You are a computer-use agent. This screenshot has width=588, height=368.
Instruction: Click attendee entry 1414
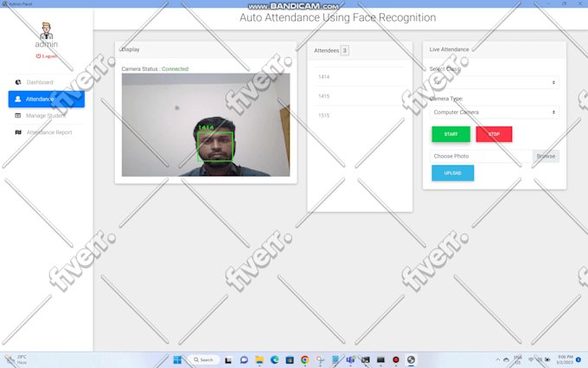[360, 77]
